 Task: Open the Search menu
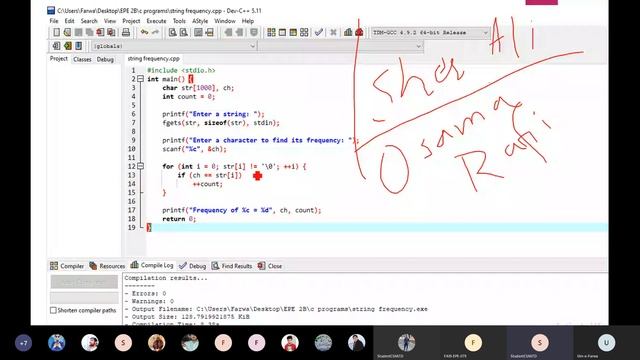pos(89,21)
